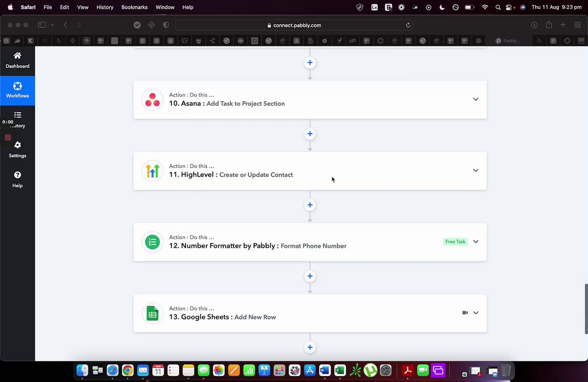Click 'Add New Row' text on step 13
The width and height of the screenshot is (588, 382).
click(x=255, y=317)
